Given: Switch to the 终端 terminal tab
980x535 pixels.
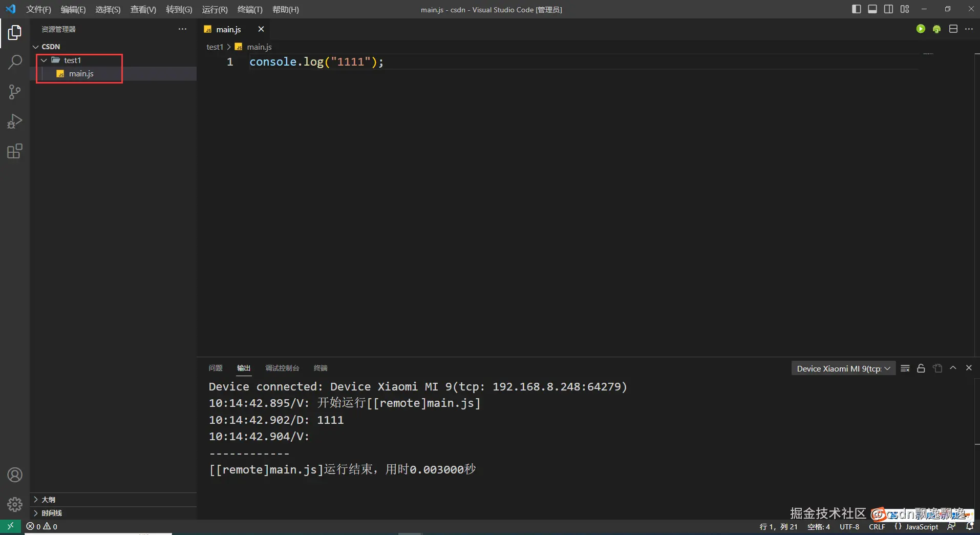Looking at the screenshot, I should 321,368.
